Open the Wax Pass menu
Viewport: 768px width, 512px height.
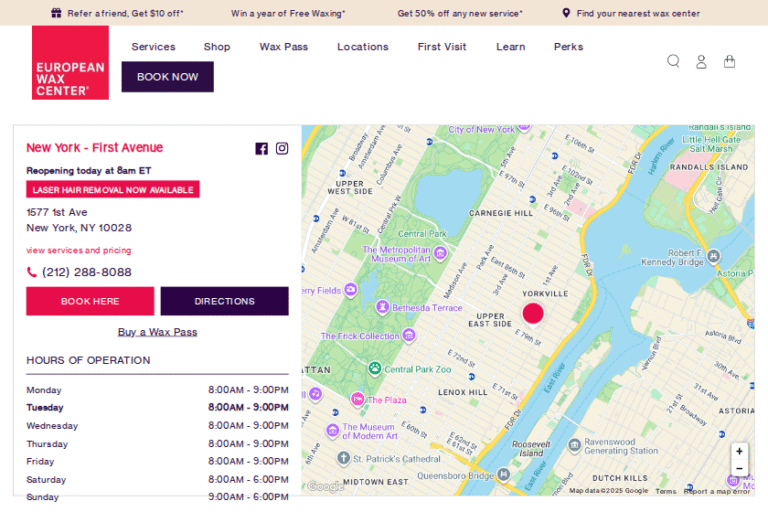283,47
